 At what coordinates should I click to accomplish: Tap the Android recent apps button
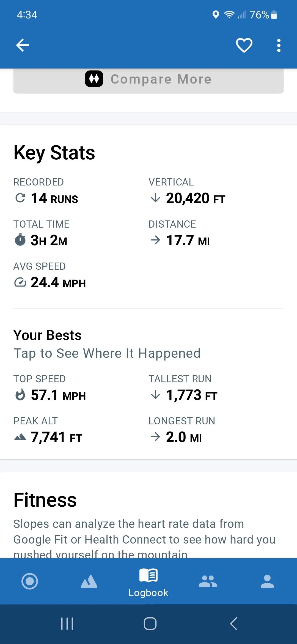(67, 624)
